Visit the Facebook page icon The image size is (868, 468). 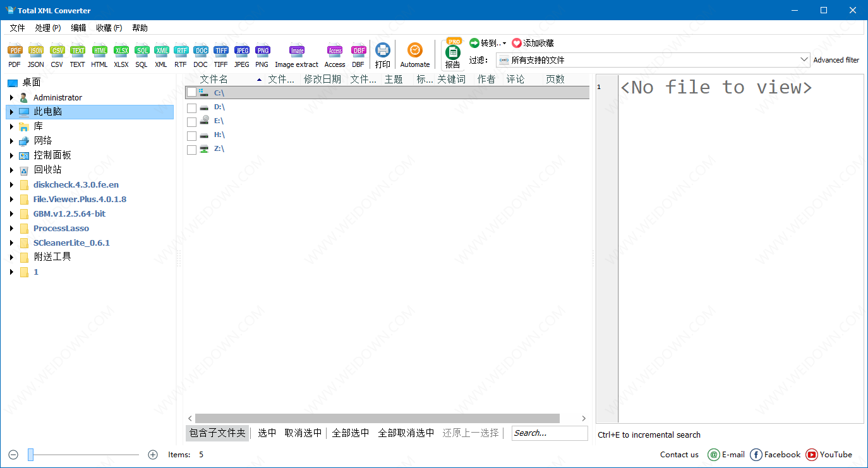(x=756, y=454)
